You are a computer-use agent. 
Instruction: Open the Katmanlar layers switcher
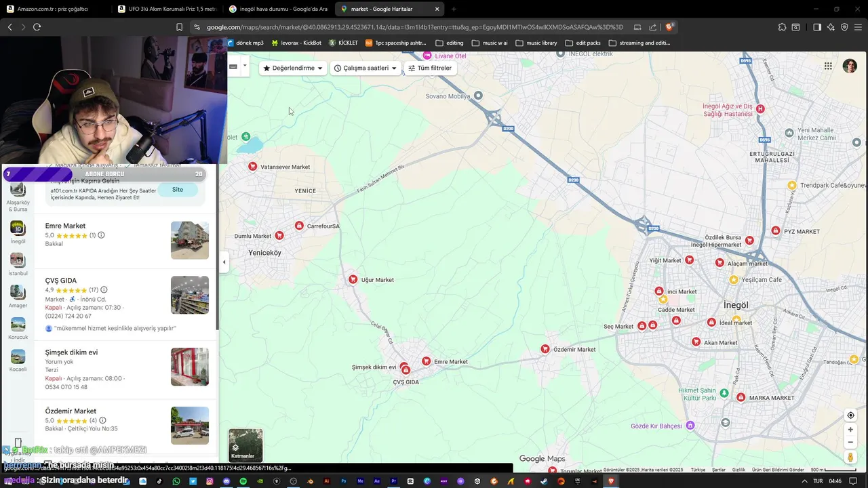245,445
